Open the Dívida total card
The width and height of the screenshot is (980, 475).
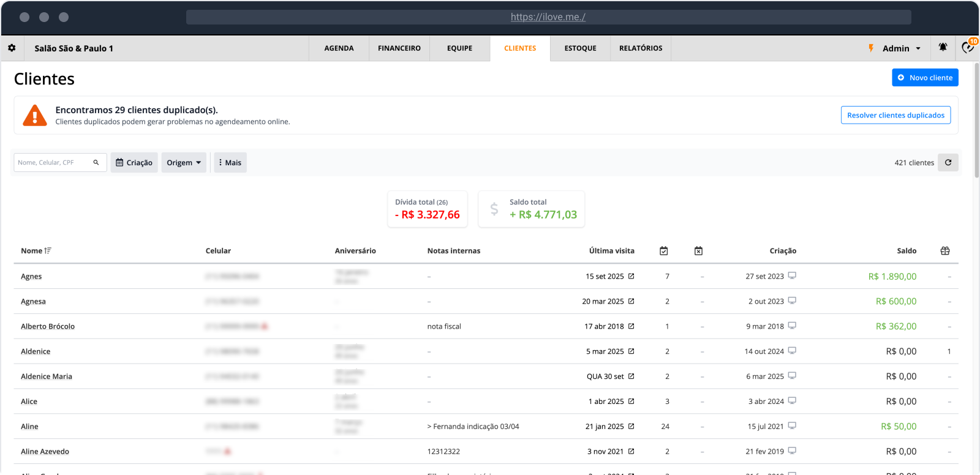tap(428, 209)
